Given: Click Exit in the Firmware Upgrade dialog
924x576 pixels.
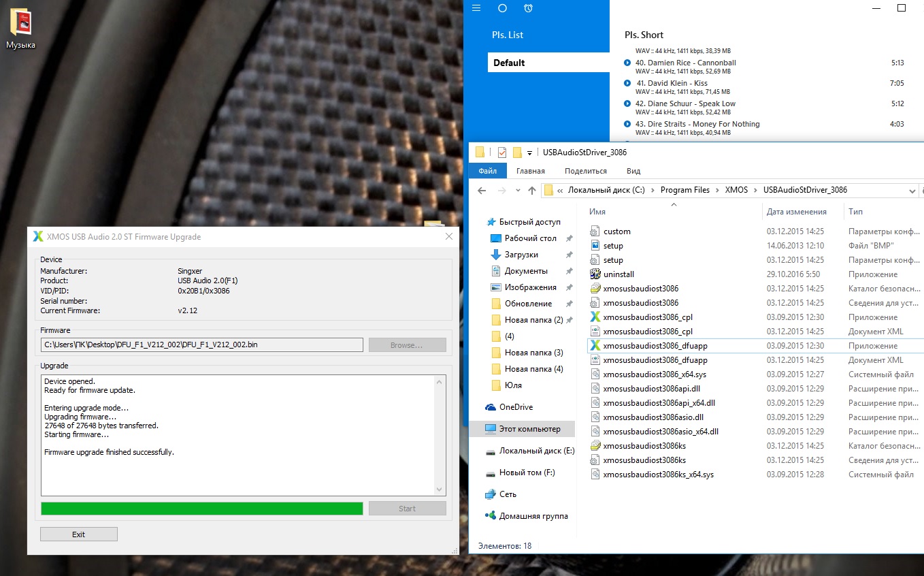Looking at the screenshot, I should [x=79, y=534].
